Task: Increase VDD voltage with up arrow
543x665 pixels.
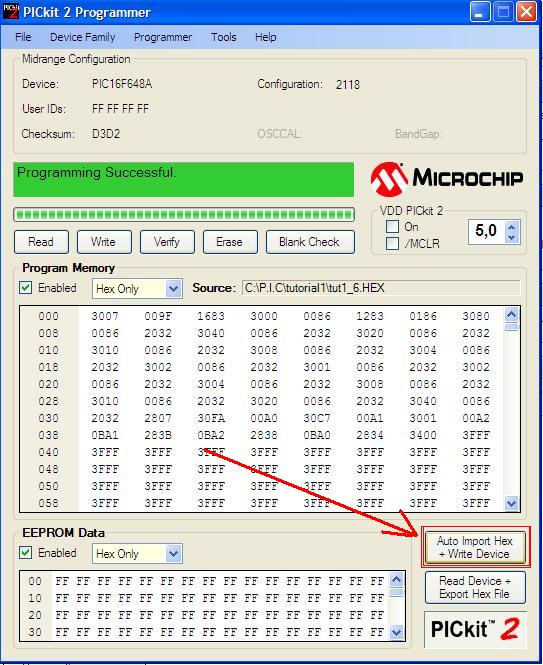Action: pyautogui.click(x=512, y=226)
